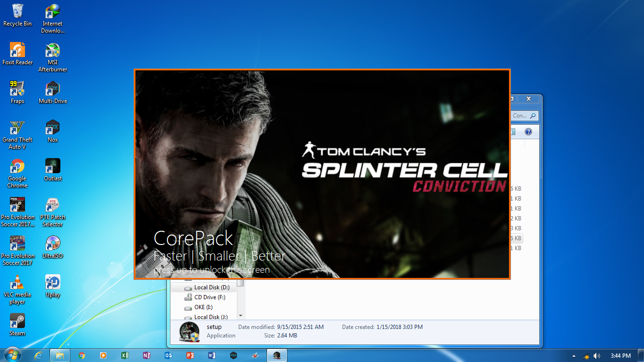Click the Google Chrome desktop icon

pos(17,174)
